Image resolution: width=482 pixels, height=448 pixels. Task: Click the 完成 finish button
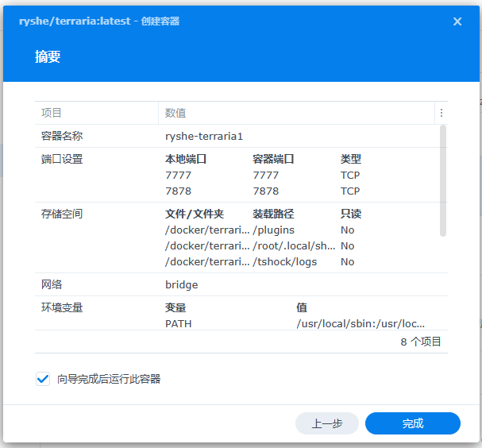[x=413, y=423]
